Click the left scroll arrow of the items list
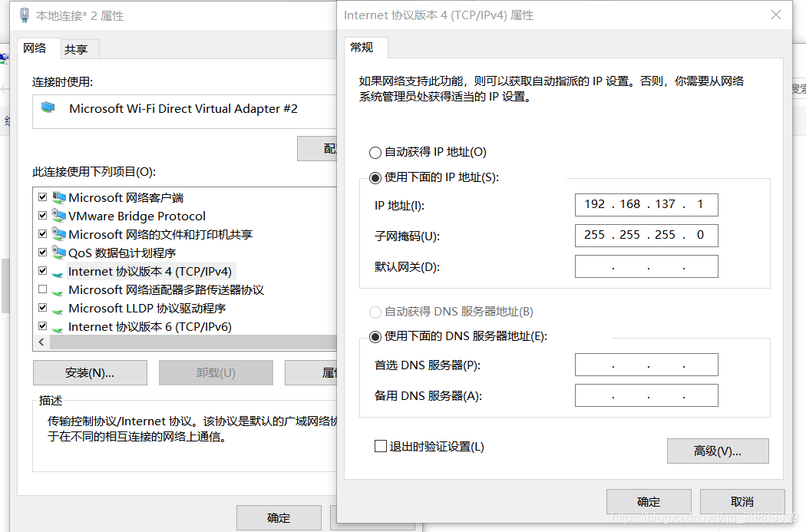The width and height of the screenshot is (806, 532). tap(41, 342)
